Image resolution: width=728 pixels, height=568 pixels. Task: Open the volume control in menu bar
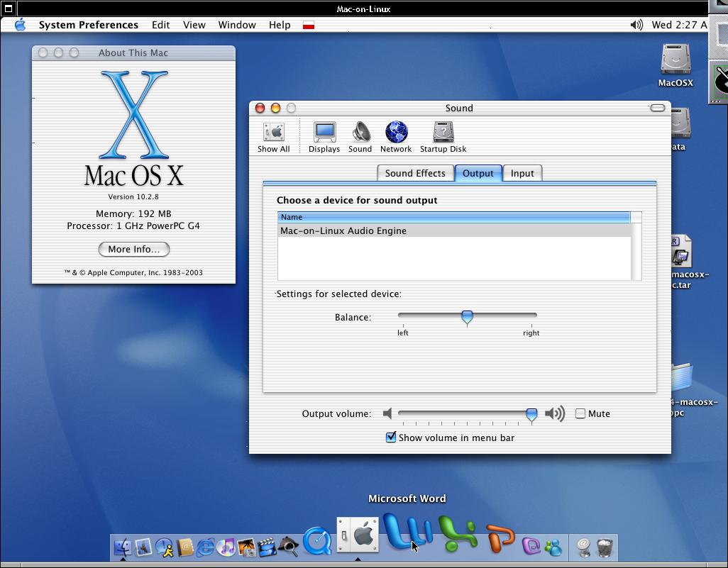click(636, 25)
